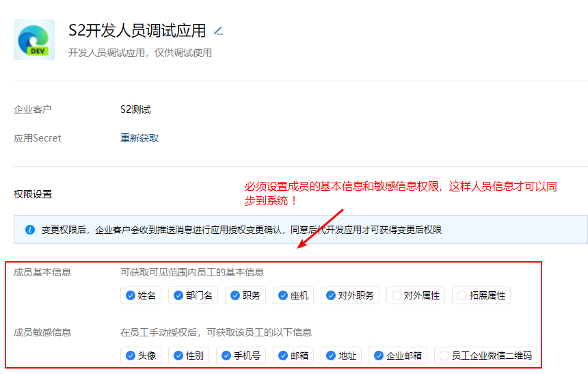This screenshot has width=588, height=374.
Task: Toggle the 对外职务 checkbox
Action: (x=330, y=296)
